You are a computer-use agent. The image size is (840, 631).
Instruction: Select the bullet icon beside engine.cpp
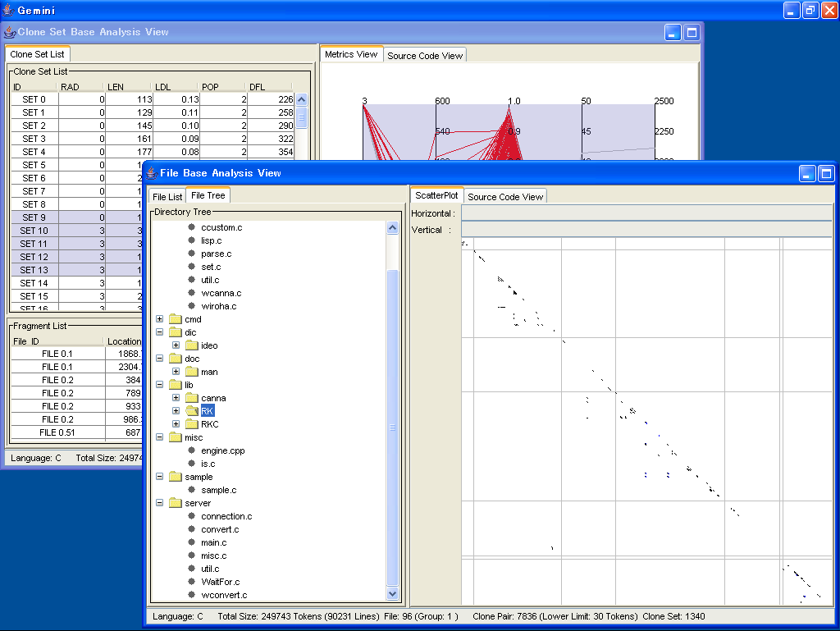(x=192, y=450)
